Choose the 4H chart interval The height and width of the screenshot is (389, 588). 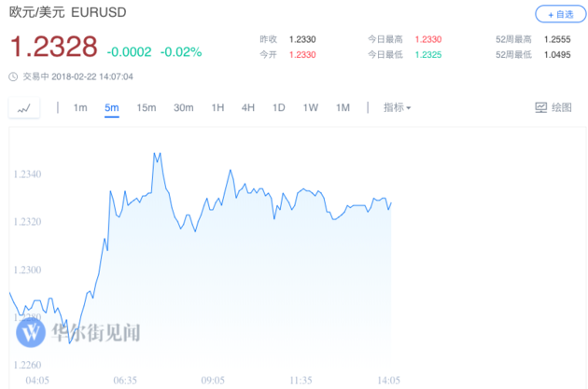click(248, 108)
